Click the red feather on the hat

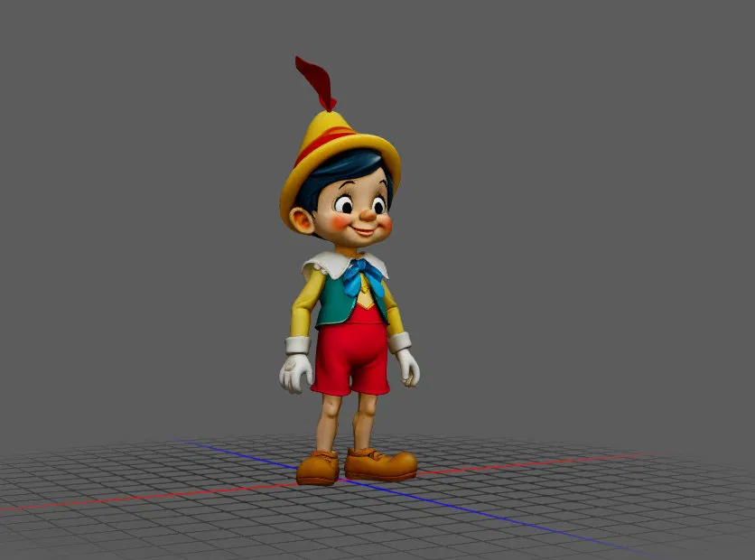314,77
